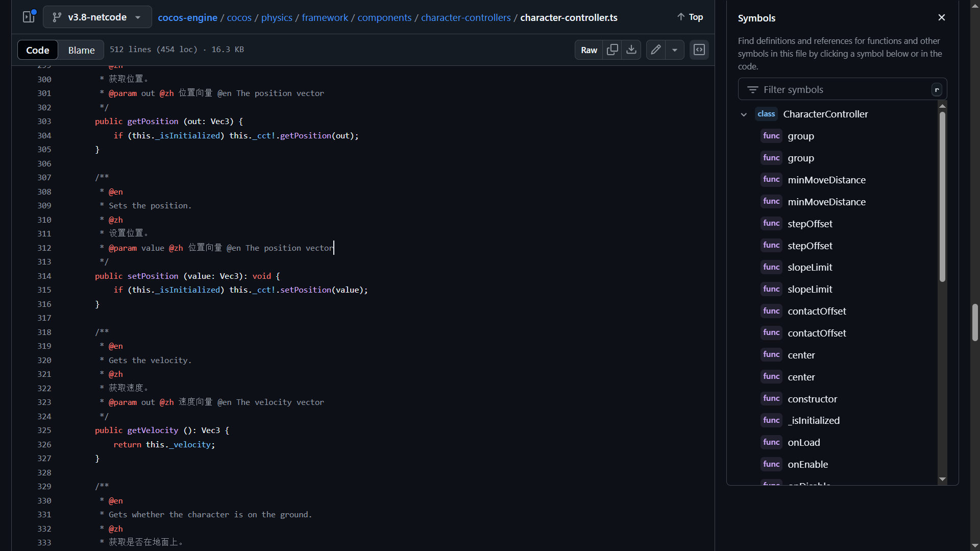
Task: Open more edit options dropdown arrow
Action: [x=675, y=50]
